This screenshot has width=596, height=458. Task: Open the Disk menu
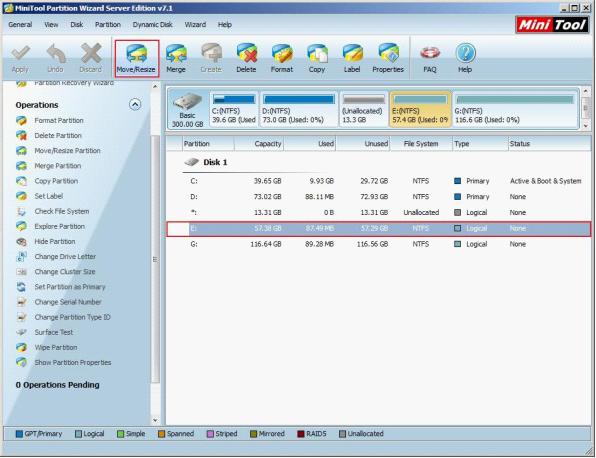pyautogui.click(x=76, y=25)
